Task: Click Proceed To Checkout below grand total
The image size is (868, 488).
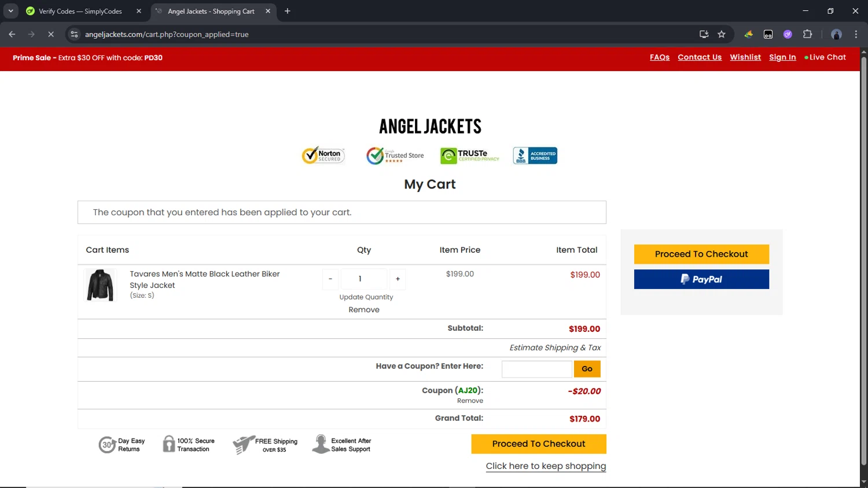Action: tap(539, 444)
